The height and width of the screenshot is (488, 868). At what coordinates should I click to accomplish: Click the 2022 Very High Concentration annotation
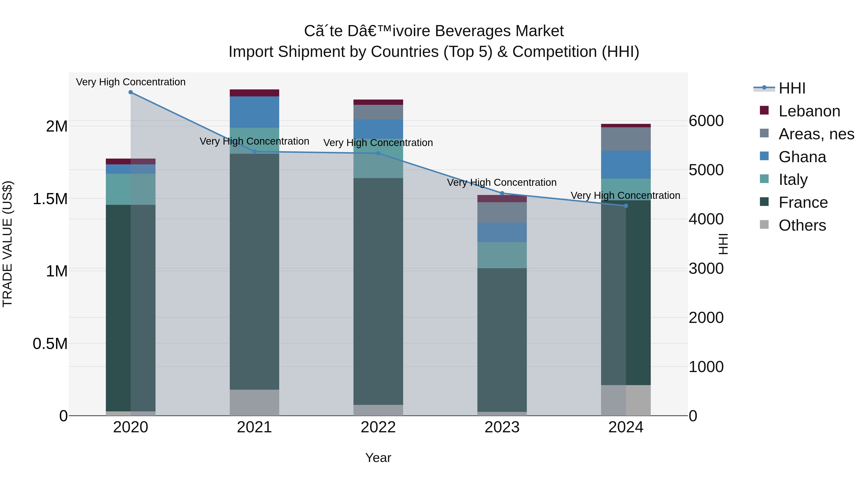(x=378, y=143)
